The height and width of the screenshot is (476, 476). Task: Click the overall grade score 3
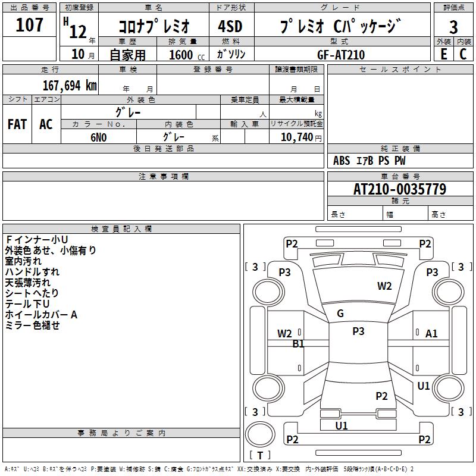pos(453,27)
